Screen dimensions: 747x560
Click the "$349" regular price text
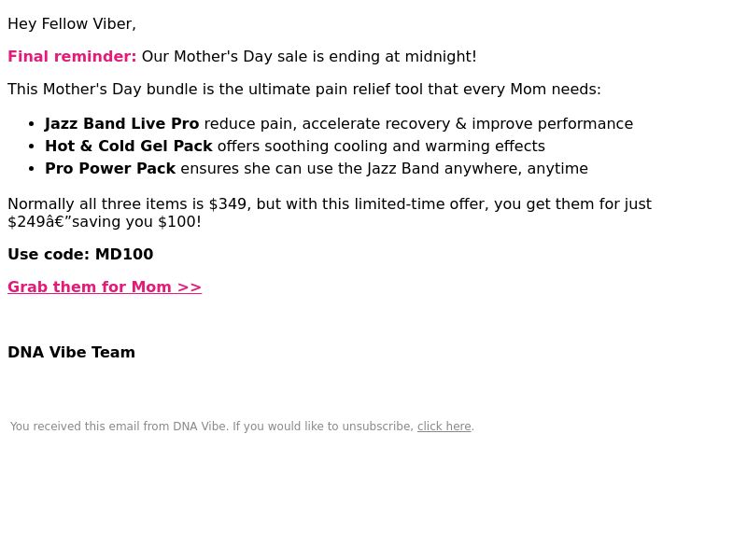[x=228, y=203]
